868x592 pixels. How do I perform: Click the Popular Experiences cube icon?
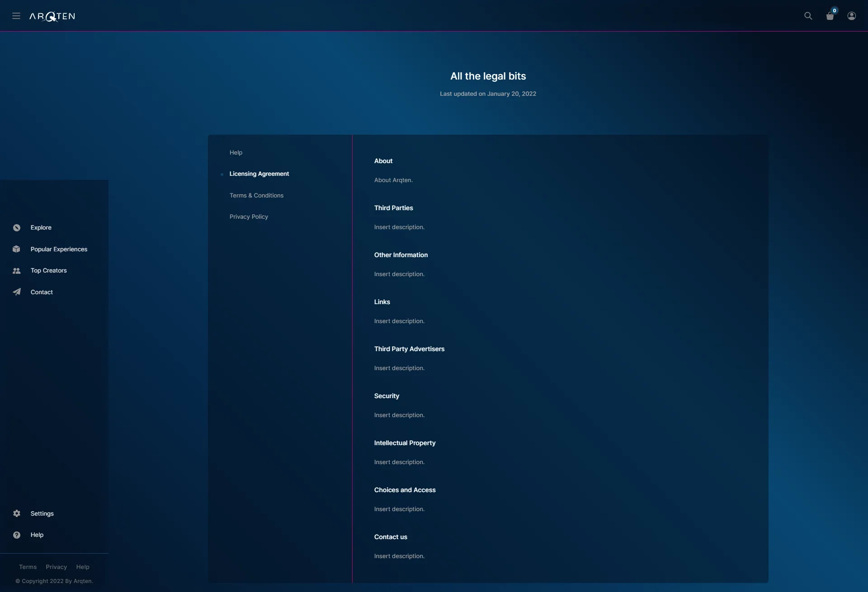17,249
